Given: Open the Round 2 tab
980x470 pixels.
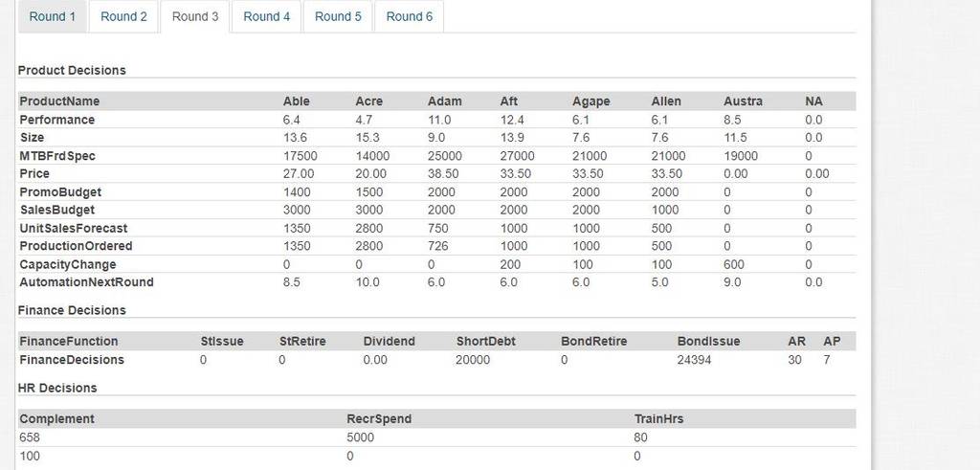Looking at the screenshot, I should 123,16.
